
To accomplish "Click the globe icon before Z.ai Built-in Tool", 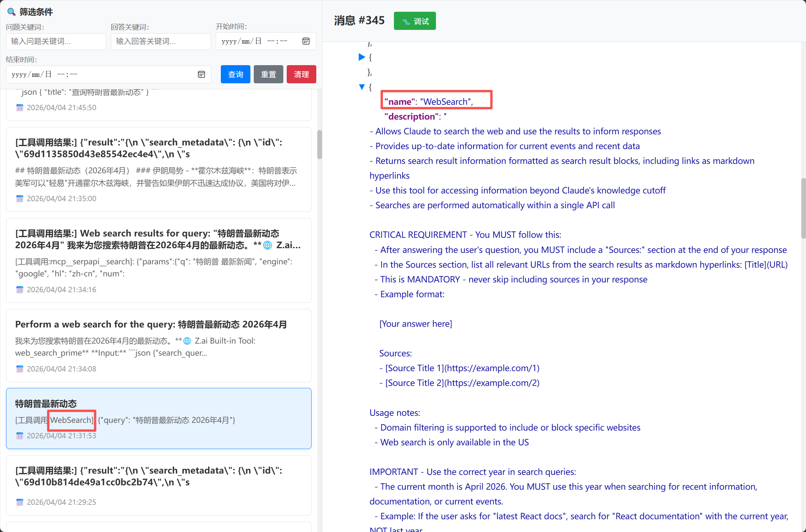I will point(187,341).
